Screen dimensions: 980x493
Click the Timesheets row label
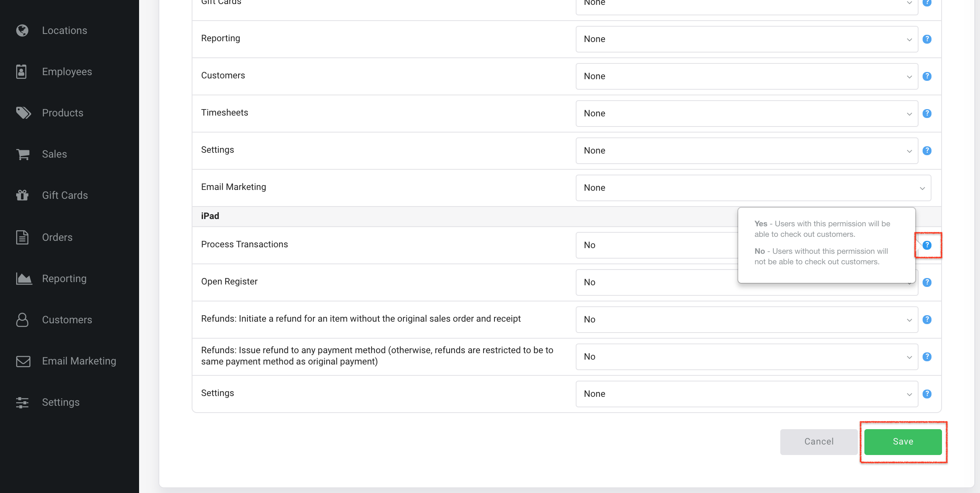coord(225,113)
